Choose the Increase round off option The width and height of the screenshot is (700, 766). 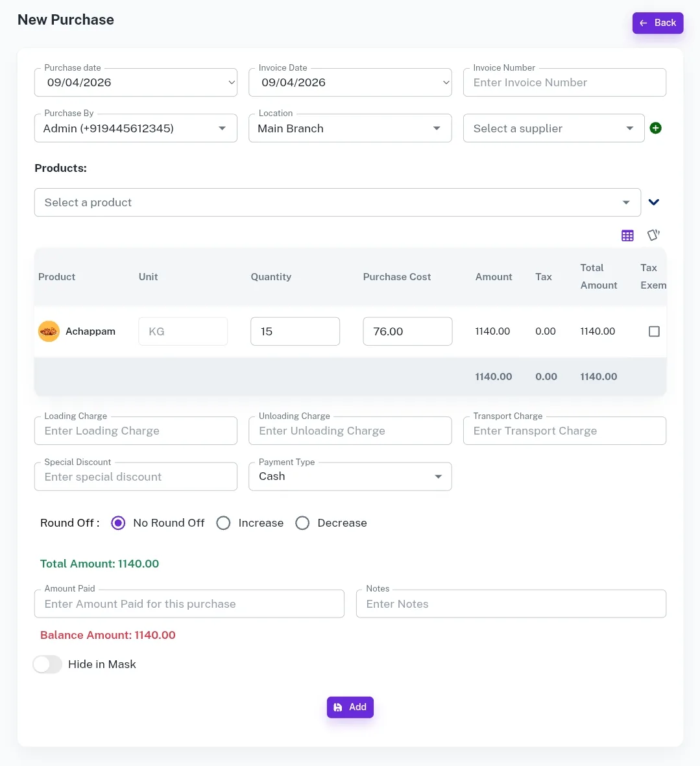click(x=223, y=523)
